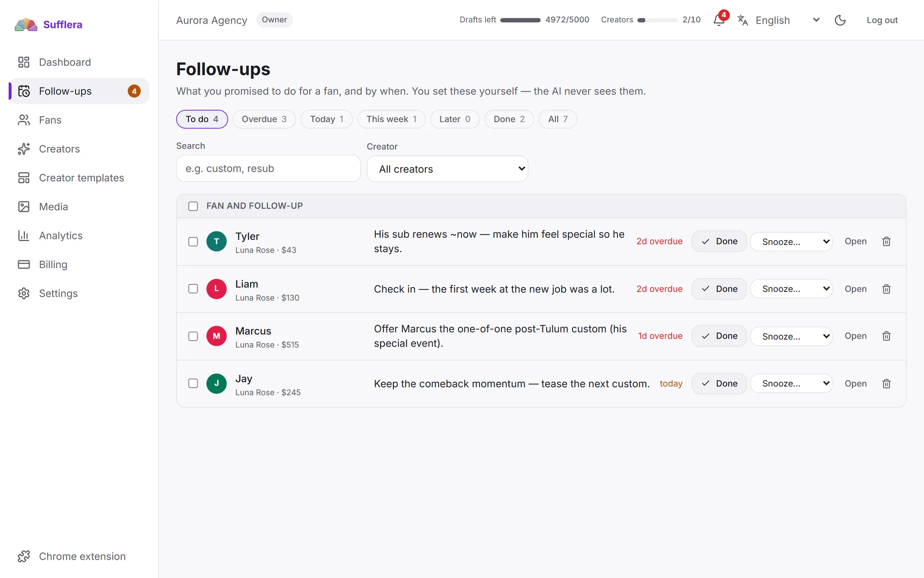Open Liam's follow-up via Open link
This screenshot has height=578, width=924.
click(x=856, y=289)
